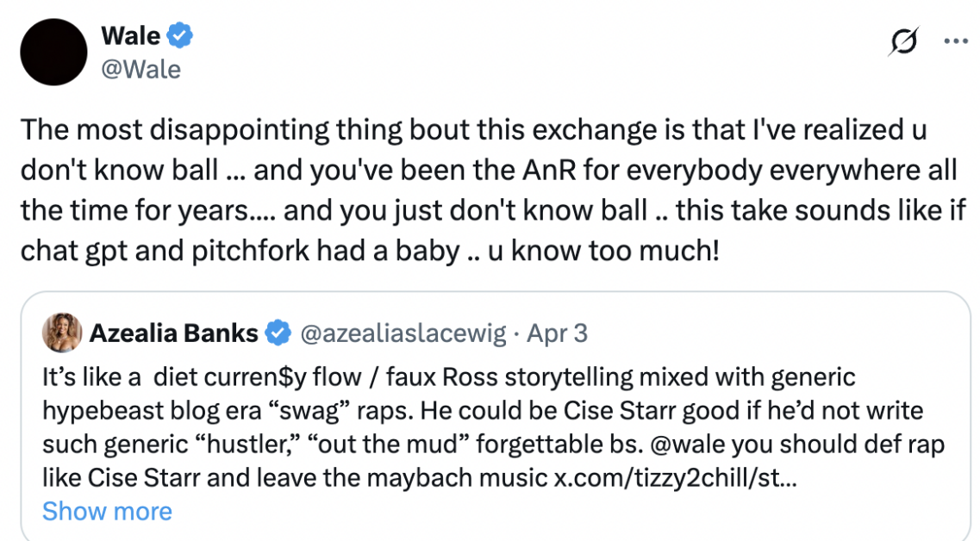Click Wale's main tweet text
This screenshot has height=541, width=980.
pyautogui.click(x=493, y=190)
